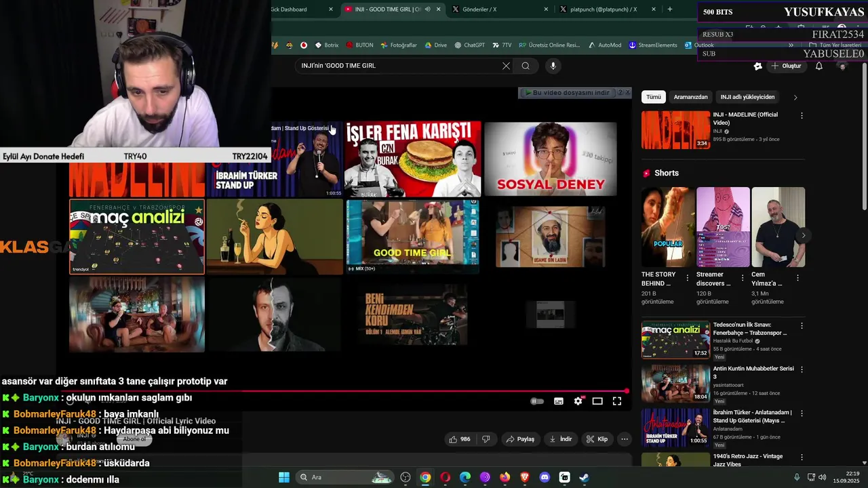Screen dimensions: 868x488
Task: Open Microsoft Edge from taskbar
Action: click(x=465, y=477)
